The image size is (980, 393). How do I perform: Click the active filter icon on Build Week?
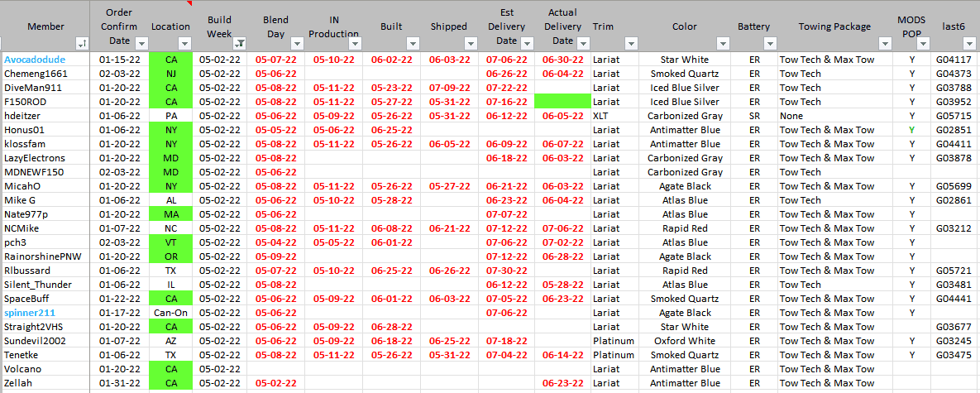239,43
